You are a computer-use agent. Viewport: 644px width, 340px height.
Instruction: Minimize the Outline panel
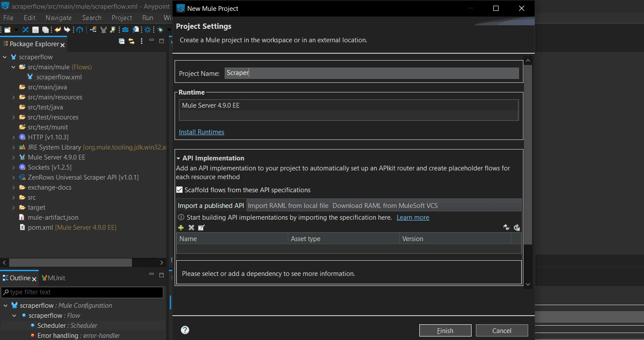pos(152,275)
